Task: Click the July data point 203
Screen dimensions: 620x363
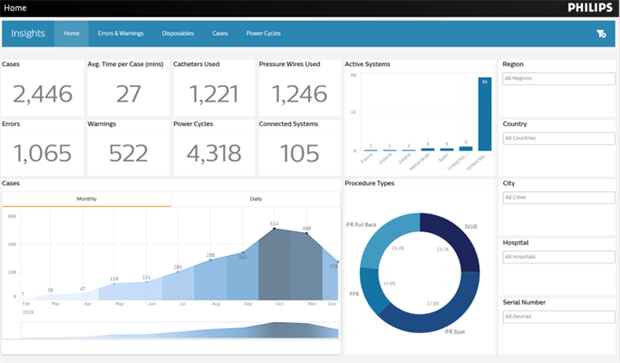Action: click(x=178, y=272)
